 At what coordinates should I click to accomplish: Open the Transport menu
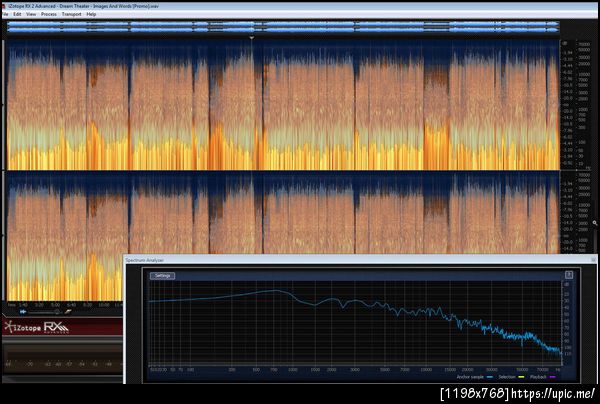pos(72,14)
